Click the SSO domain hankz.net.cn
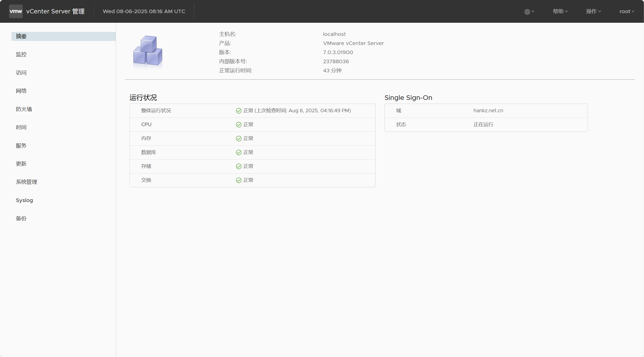The width and height of the screenshot is (644, 357). (x=488, y=110)
